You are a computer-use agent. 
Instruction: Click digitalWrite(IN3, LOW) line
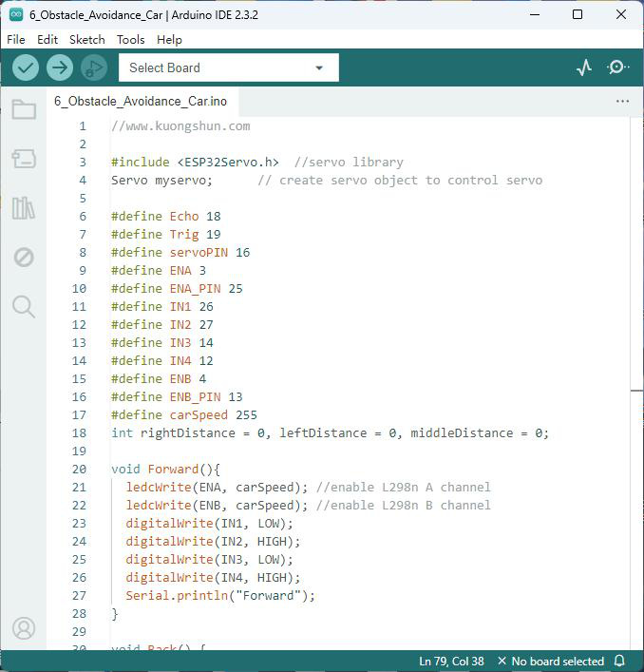pos(209,559)
